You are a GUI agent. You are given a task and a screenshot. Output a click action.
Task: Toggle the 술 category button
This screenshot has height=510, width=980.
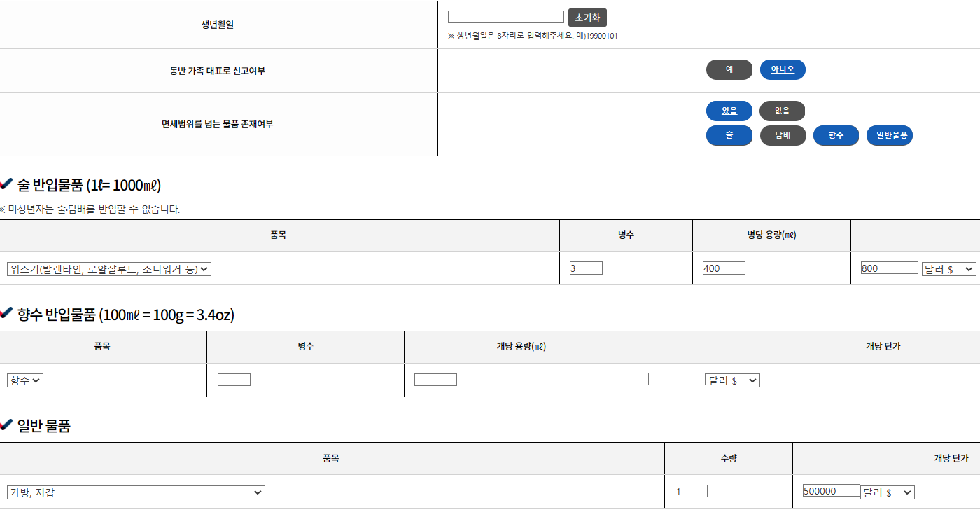(x=729, y=135)
